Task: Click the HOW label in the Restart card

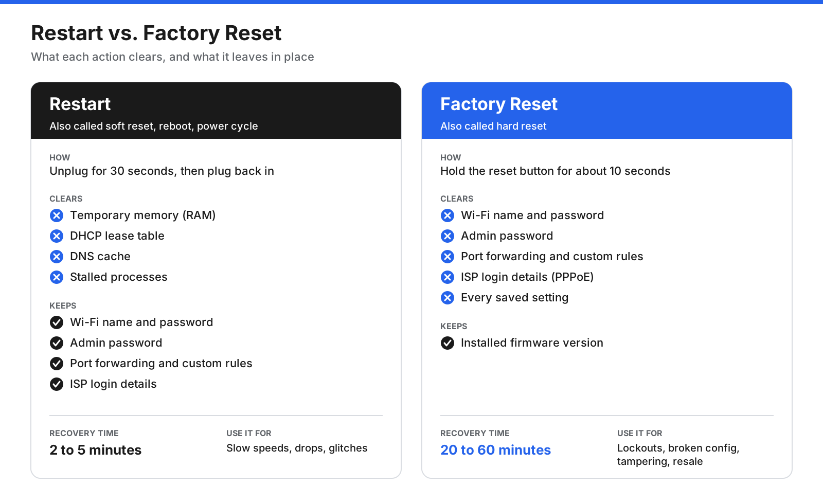Action: click(60, 158)
